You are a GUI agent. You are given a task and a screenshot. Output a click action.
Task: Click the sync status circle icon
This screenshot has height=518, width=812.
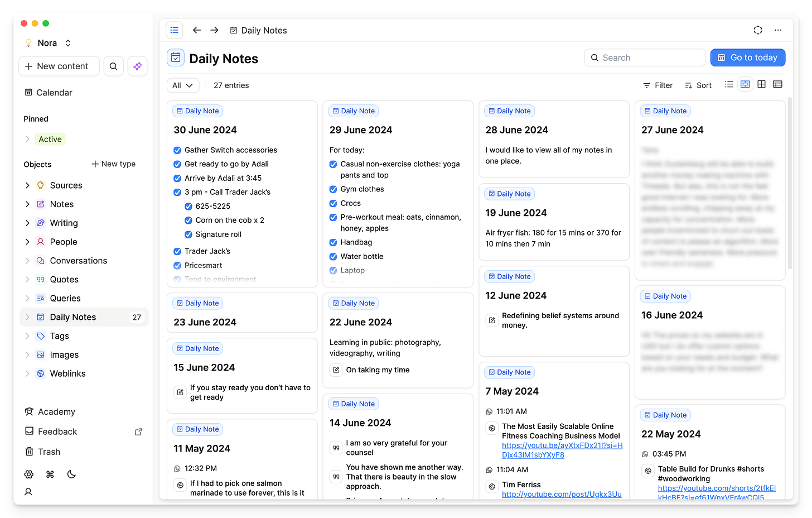click(x=758, y=30)
